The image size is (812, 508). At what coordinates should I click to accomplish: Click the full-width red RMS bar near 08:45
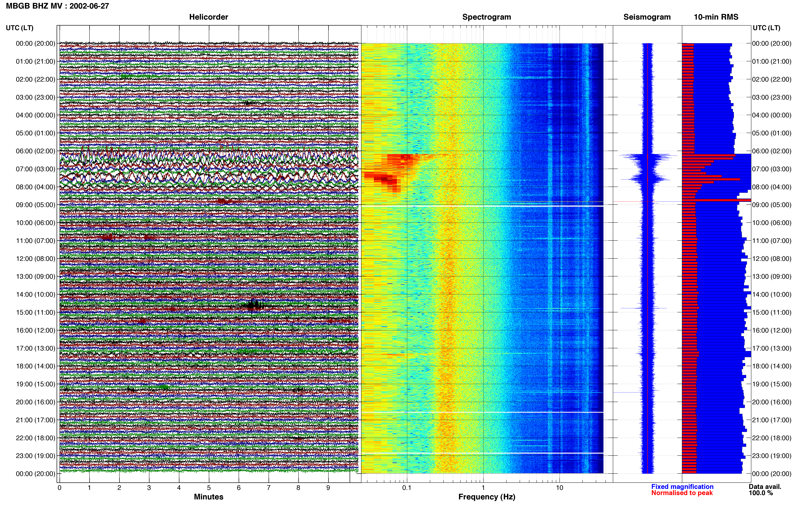tap(717, 200)
